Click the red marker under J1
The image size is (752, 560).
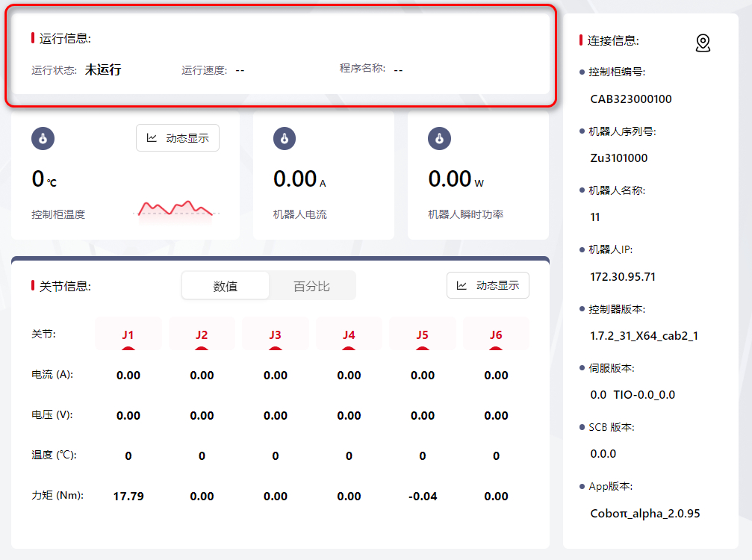[x=128, y=348]
